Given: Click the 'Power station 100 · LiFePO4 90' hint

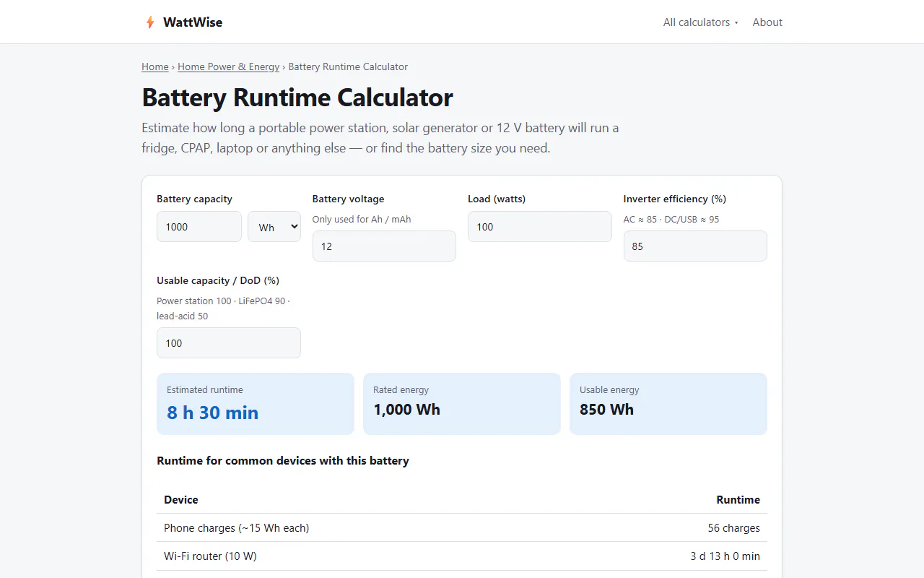Looking at the screenshot, I should [223, 309].
